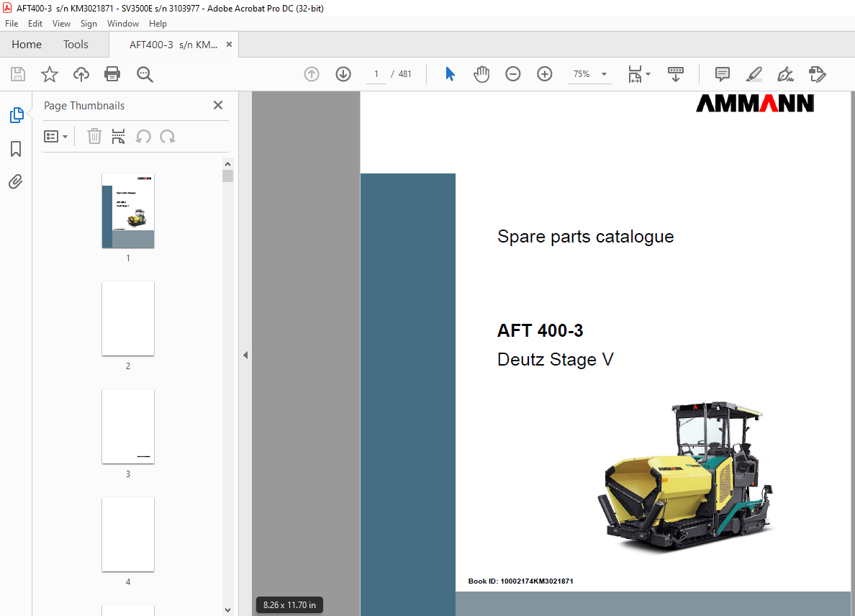Image resolution: width=855 pixels, height=616 pixels.
Task: Open the File menu
Action: point(12,24)
